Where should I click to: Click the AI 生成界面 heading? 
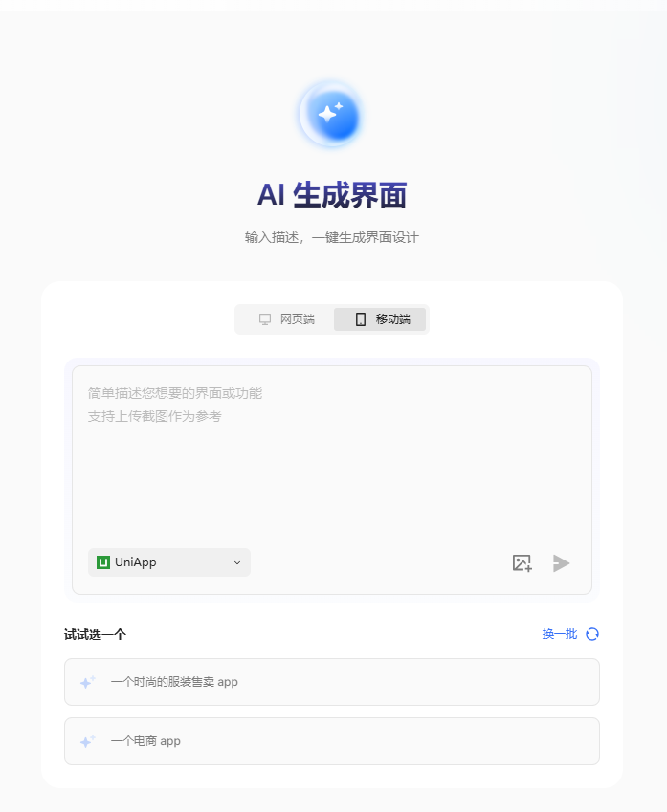pos(332,195)
